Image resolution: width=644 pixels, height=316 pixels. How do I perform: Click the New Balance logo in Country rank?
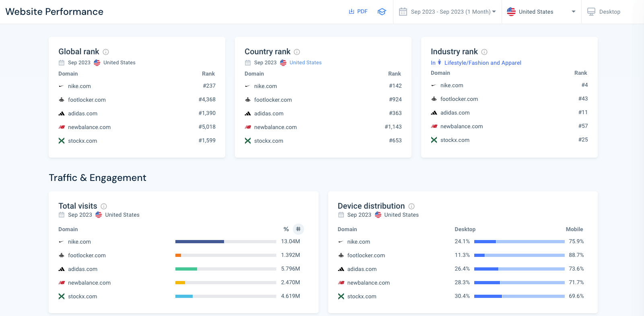tap(248, 127)
